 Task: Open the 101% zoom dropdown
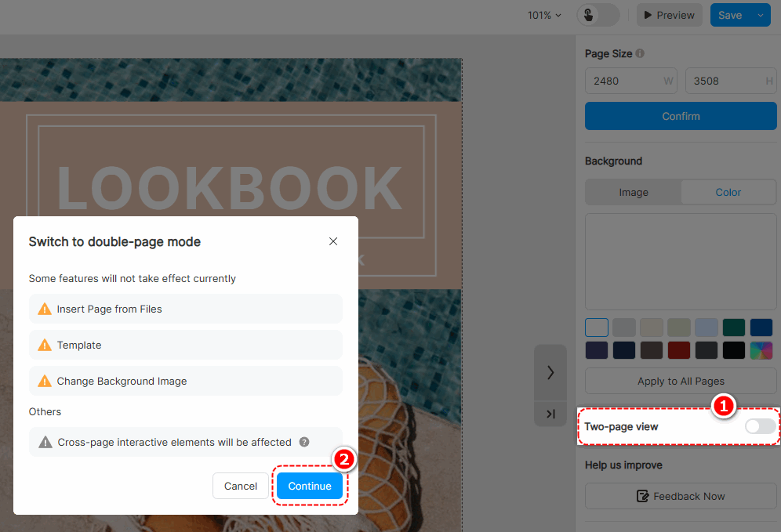coord(544,16)
